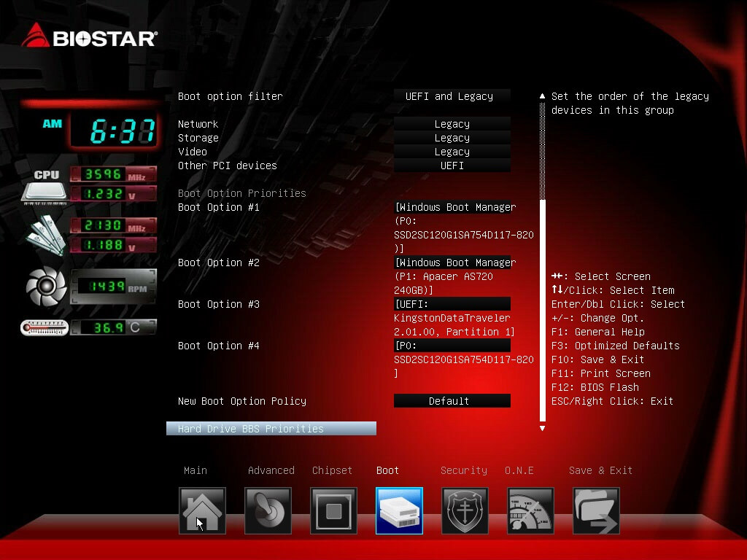Click the CPU fan speed icon
The image size is (747, 560).
point(47,287)
